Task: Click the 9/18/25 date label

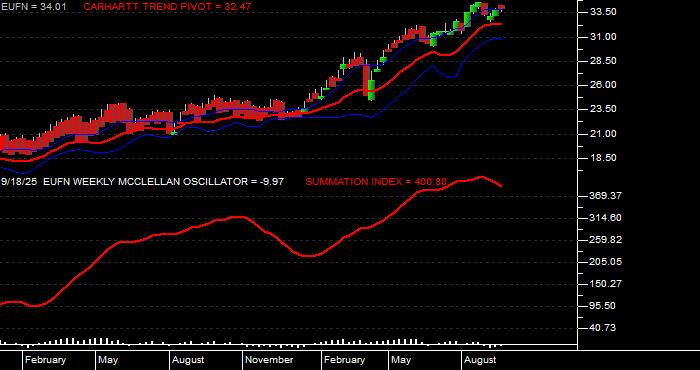Action: coord(20,182)
